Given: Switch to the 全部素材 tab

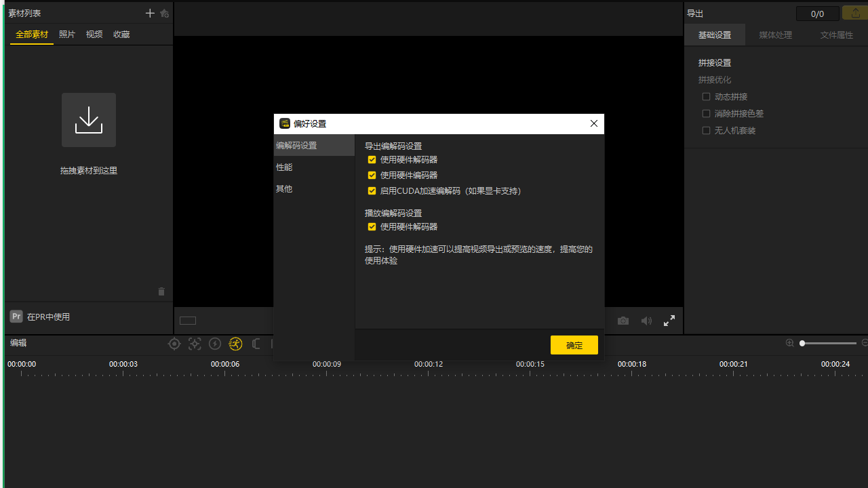Looking at the screenshot, I should pos(32,35).
